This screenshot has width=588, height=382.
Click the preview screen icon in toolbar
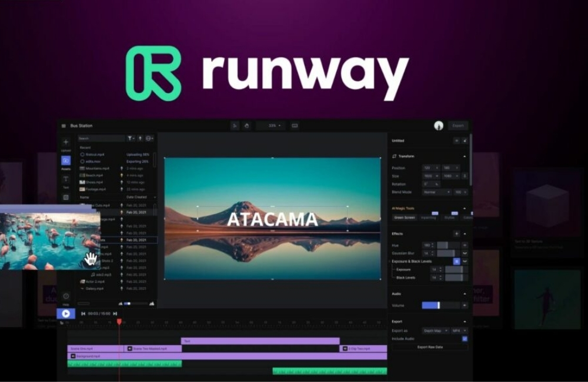click(295, 126)
